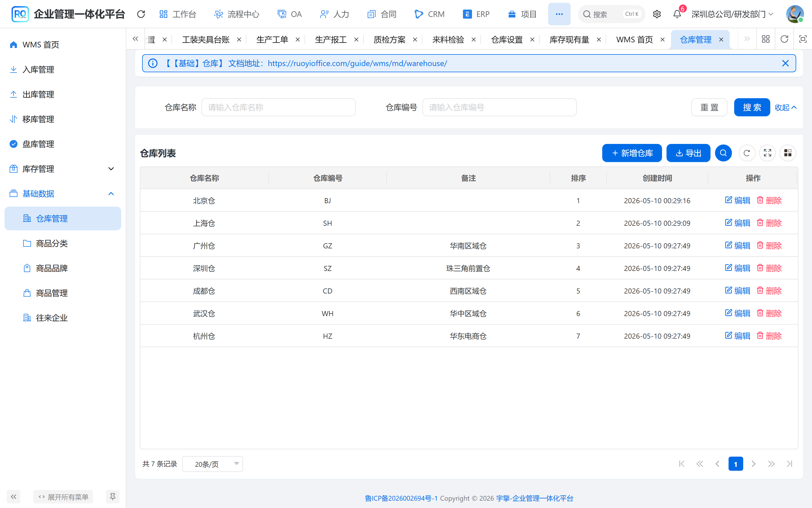
Task: Collapse search form via 收起
Action: (x=785, y=107)
